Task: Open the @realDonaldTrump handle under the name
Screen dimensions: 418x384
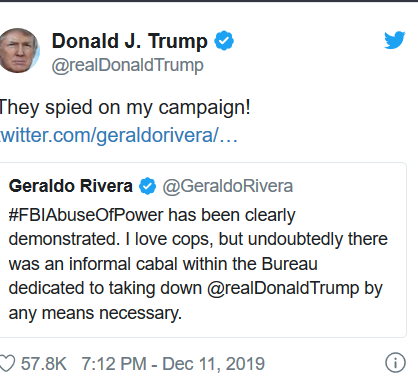Action: (x=128, y=65)
